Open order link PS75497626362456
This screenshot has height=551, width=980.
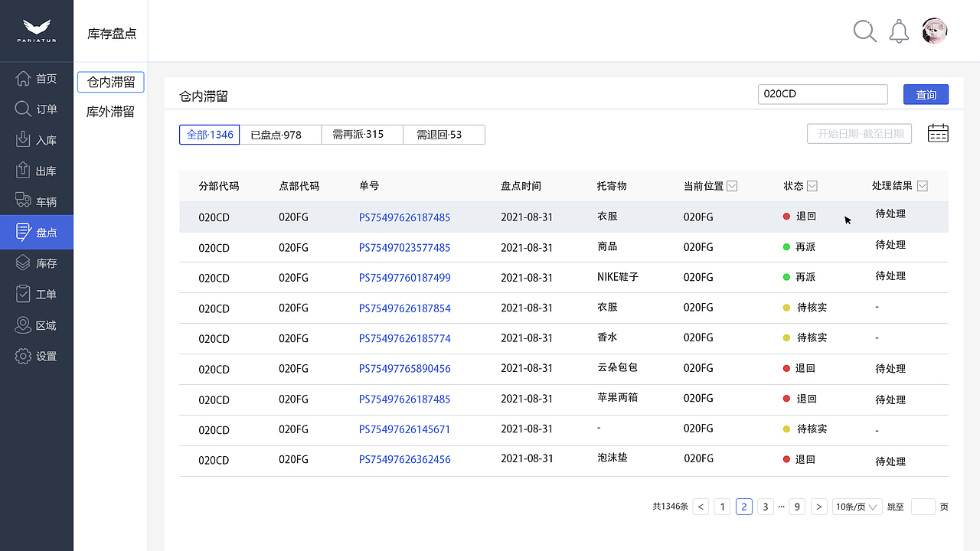[404, 460]
